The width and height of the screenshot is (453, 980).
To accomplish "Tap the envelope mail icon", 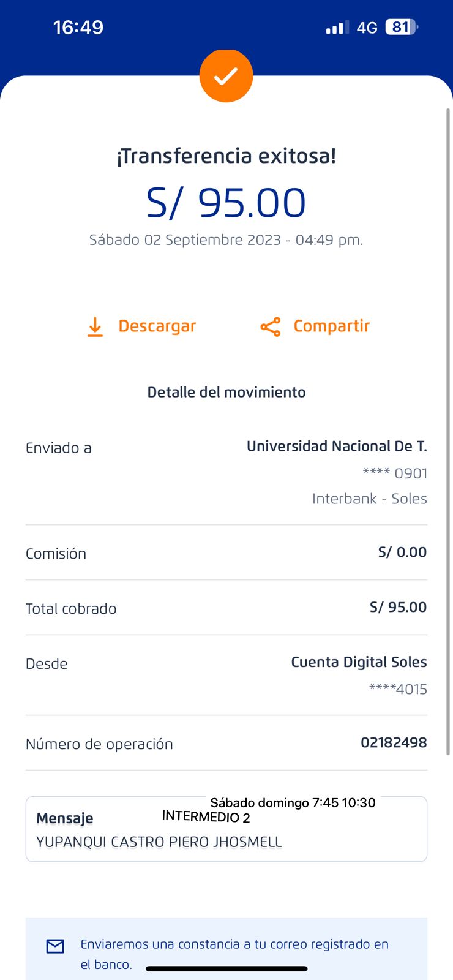I will [55, 946].
